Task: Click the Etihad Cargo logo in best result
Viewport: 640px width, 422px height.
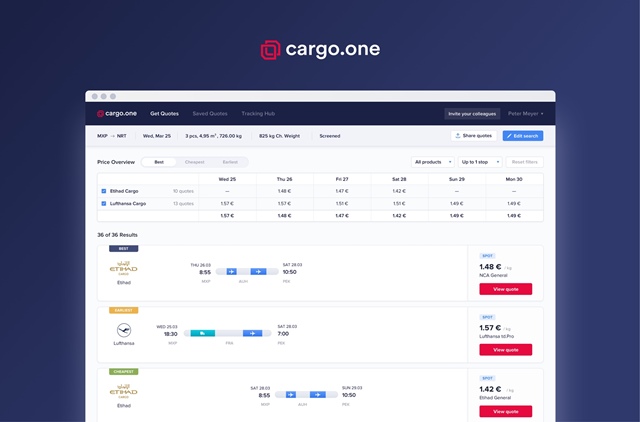Action: coord(124,270)
